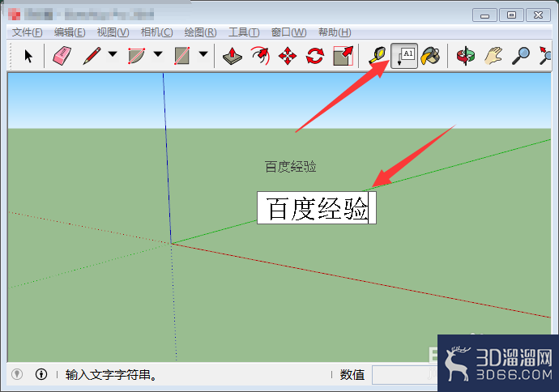Screen dimensions: 559x392
Task: Open the 视图(V) menu
Action: coord(113,32)
